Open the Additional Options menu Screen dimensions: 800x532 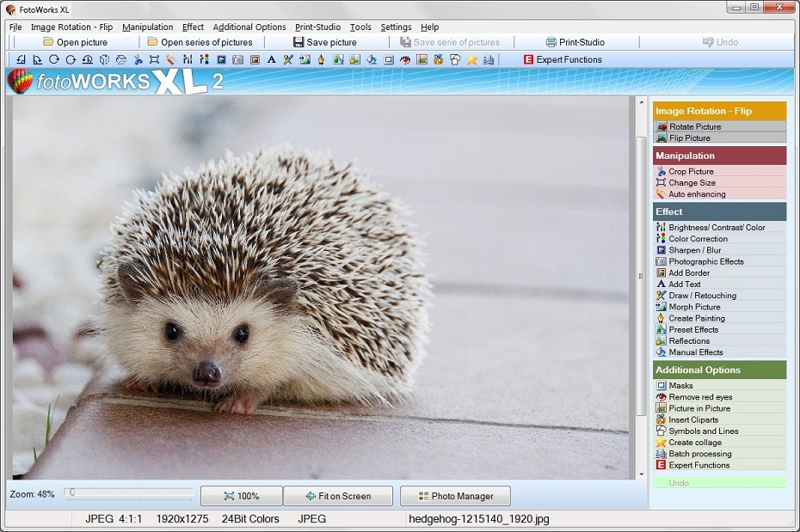click(249, 27)
